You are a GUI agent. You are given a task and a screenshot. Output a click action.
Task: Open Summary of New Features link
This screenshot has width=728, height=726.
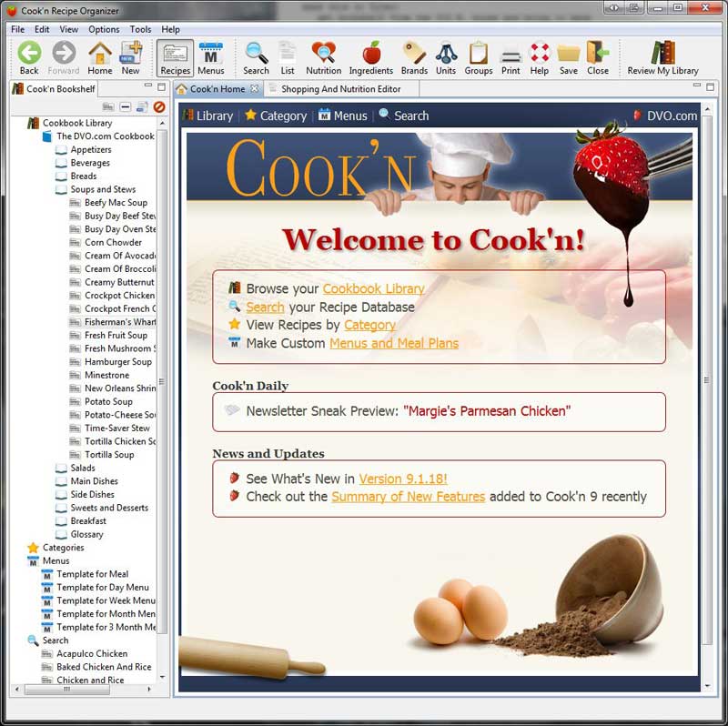(x=408, y=497)
